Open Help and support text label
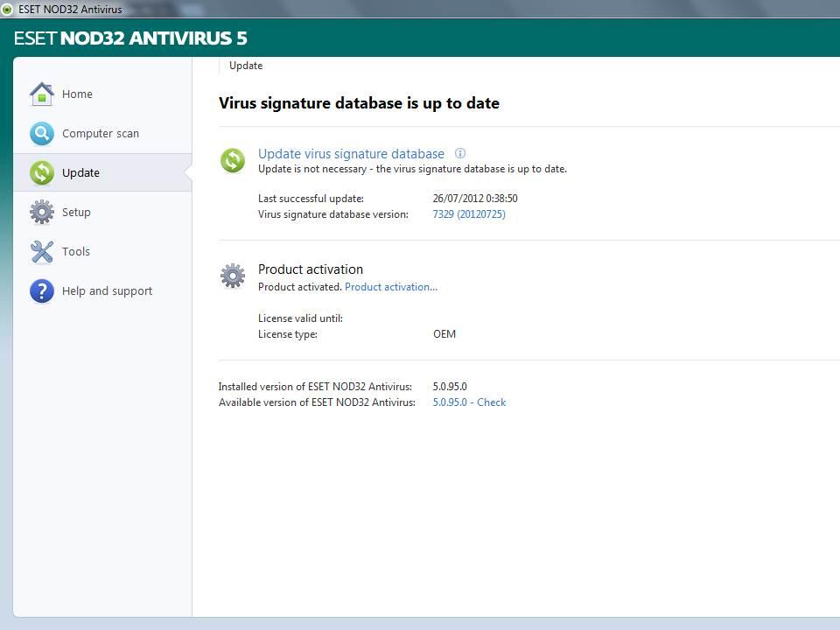This screenshot has height=630, width=840. 107,291
